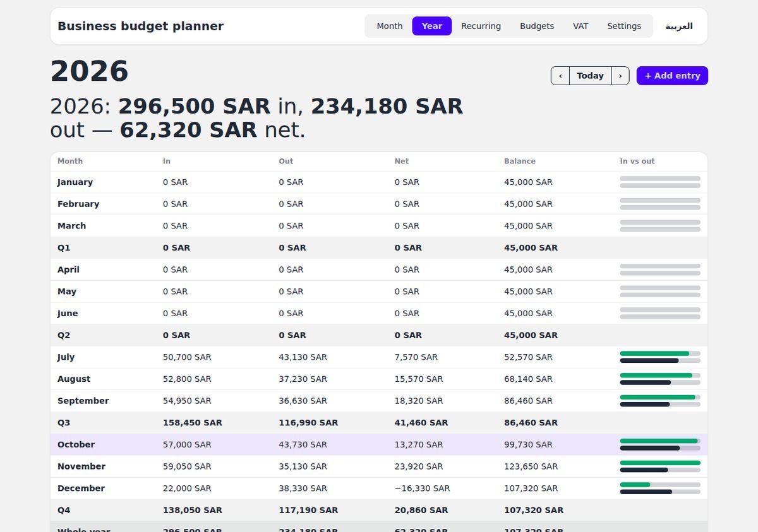Open the August month row
The width and height of the screenshot is (758, 532).
point(379,379)
